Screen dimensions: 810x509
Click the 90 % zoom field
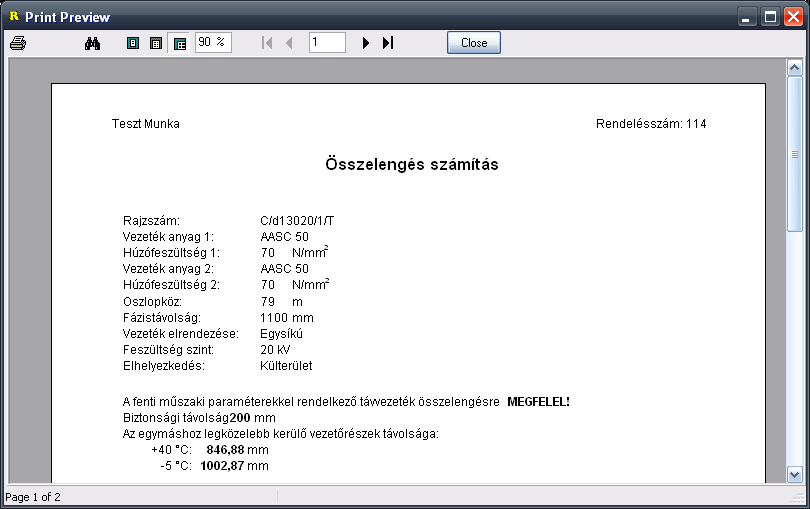(x=213, y=42)
